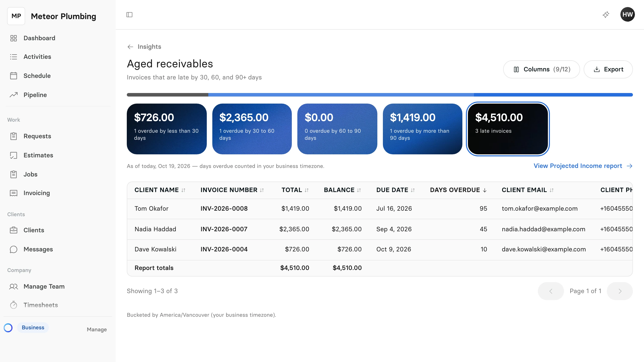The image size is (644, 362).
Task: Sort by Client Email column
Action: [528, 190]
